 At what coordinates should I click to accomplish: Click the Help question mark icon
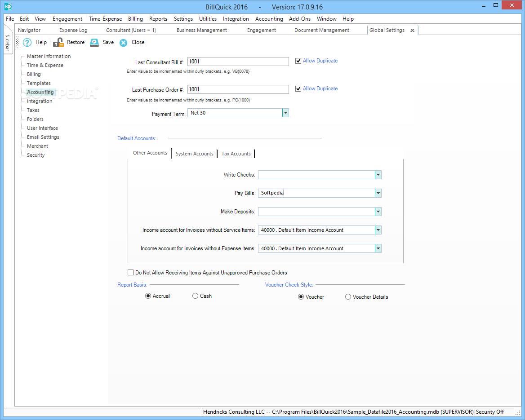pyautogui.click(x=27, y=43)
